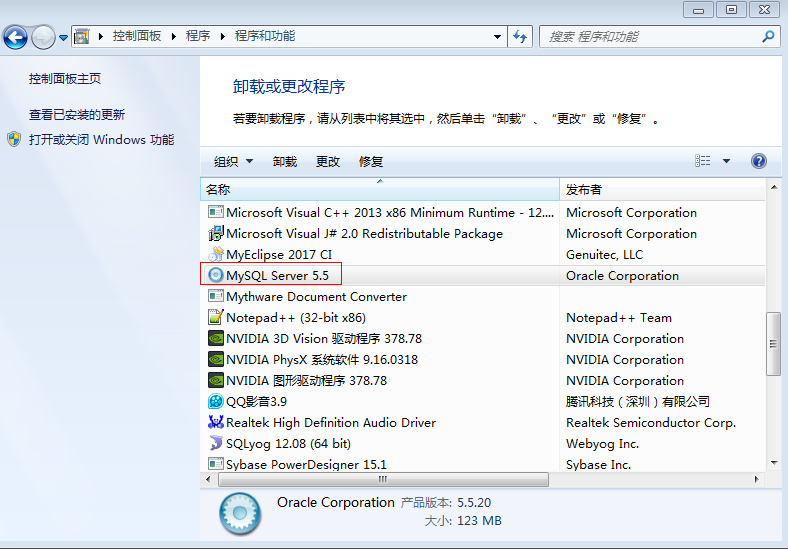The width and height of the screenshot is (788, 549).
Task: Open 查看已安装的更新 link
Action: (x=77, y=115)
